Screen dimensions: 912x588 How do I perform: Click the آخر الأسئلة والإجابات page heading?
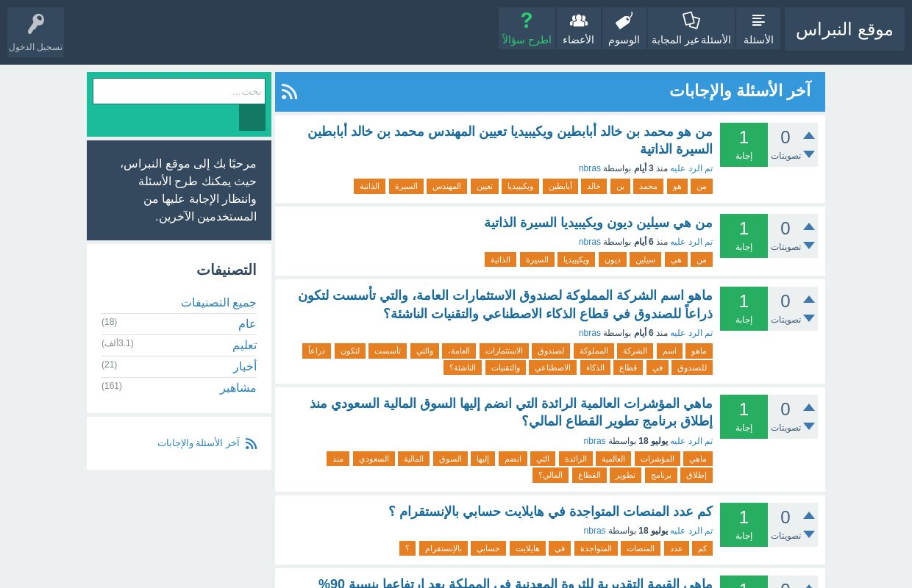[740, 91]
